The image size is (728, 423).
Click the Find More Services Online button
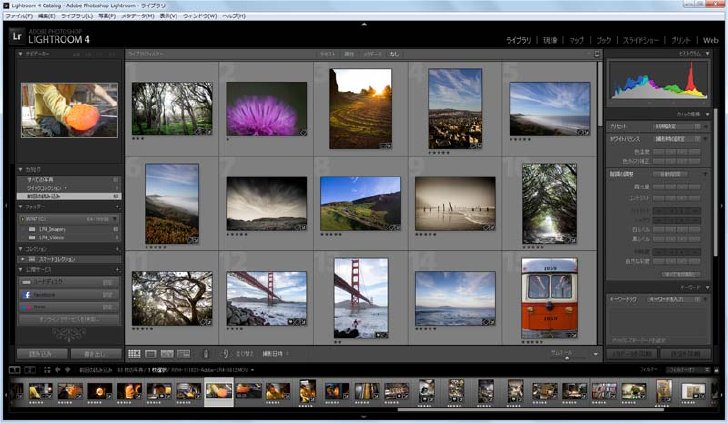click(x=69, y=319)
